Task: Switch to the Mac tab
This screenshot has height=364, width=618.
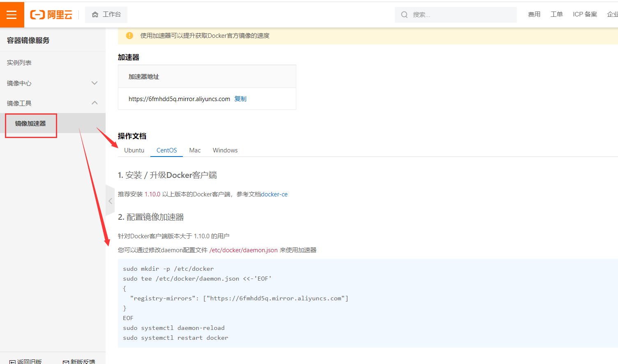Action: coord(195,150)
